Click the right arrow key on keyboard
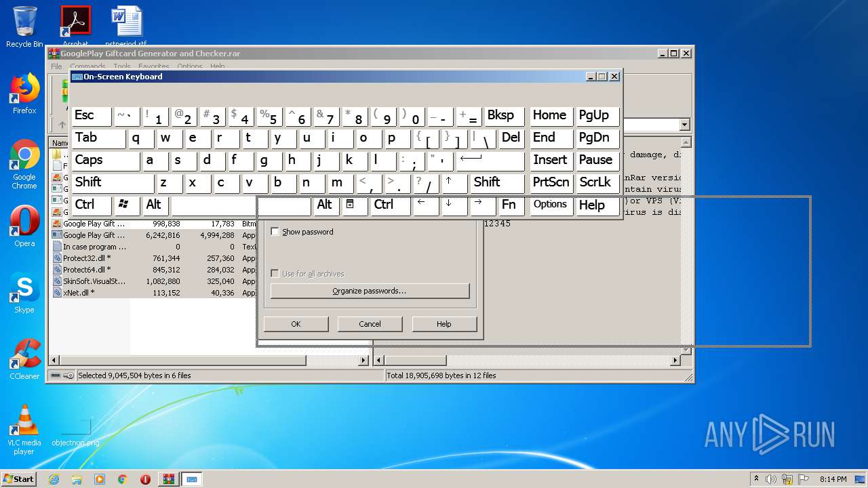The image size is (868, 488). tap(483, 205)
